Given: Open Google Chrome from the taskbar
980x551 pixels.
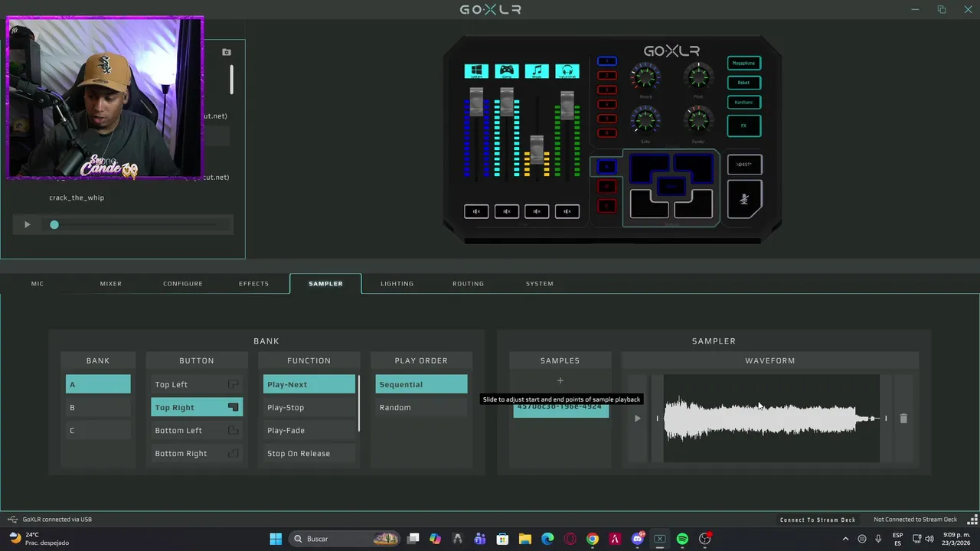Looking at the screenshot, I should [x=593, y=539].
